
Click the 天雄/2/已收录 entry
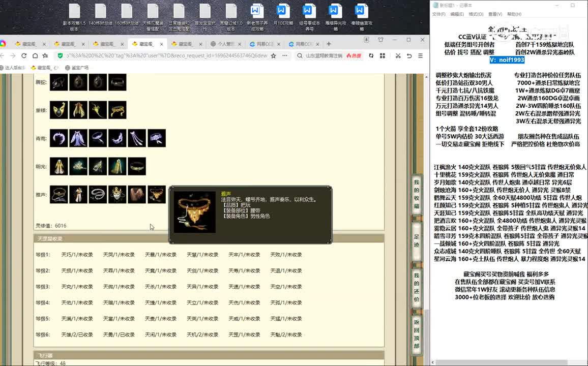tap(77, 334)
